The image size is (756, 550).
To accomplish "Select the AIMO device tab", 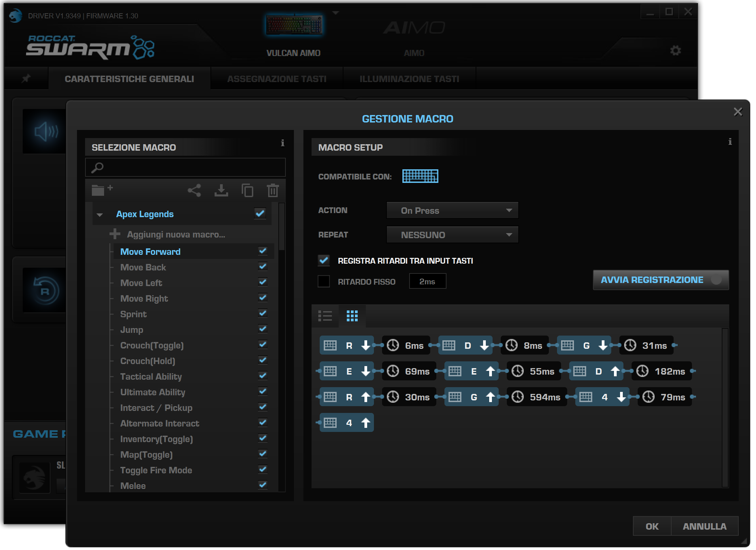I will 414,37.
